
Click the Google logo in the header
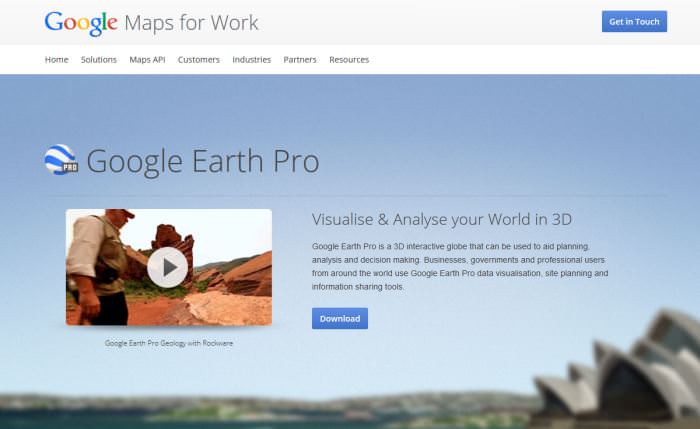click(81, 23)
